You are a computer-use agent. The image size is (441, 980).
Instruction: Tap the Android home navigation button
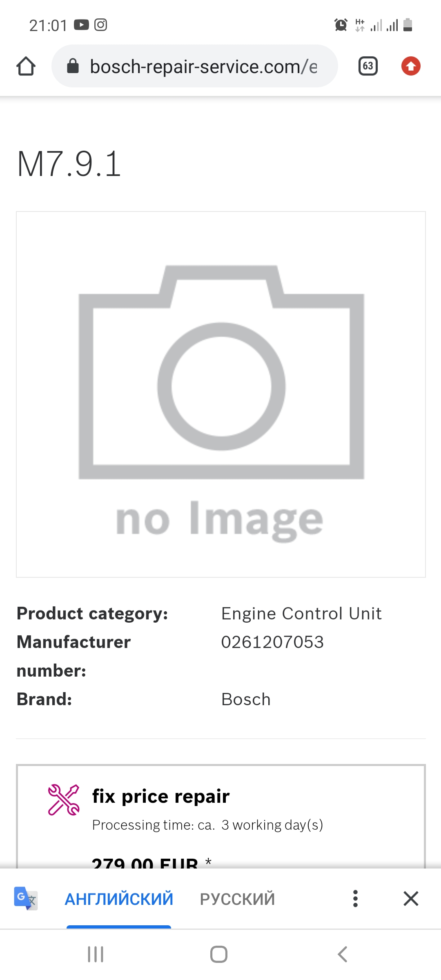point(219,954)
